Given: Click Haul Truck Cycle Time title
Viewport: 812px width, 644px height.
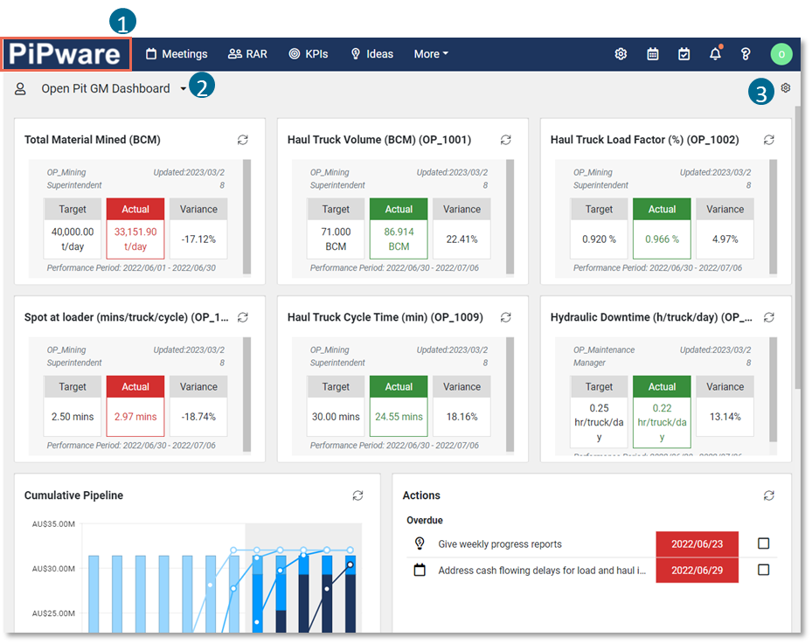Looking at the screenshot, I should coord(385,317).
